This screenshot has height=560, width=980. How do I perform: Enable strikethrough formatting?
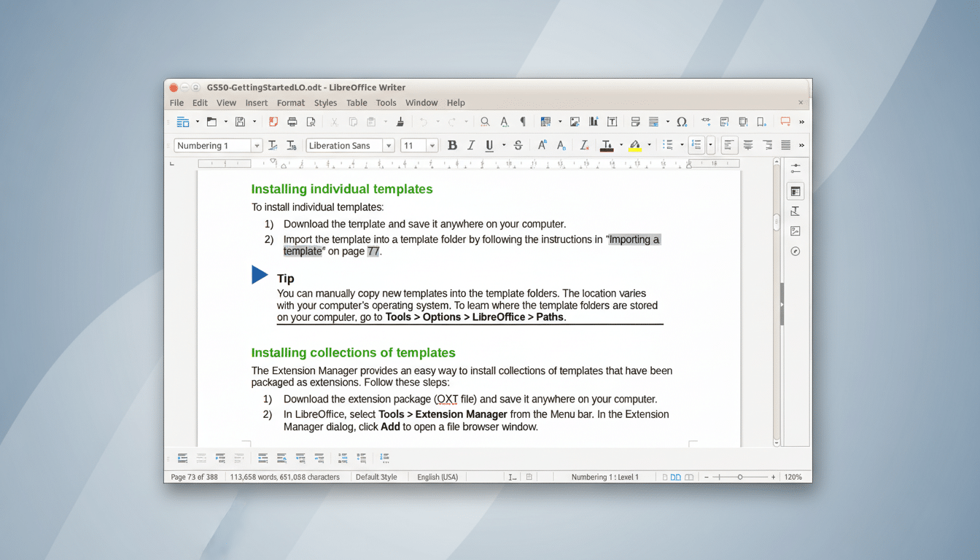pos(517,145)
